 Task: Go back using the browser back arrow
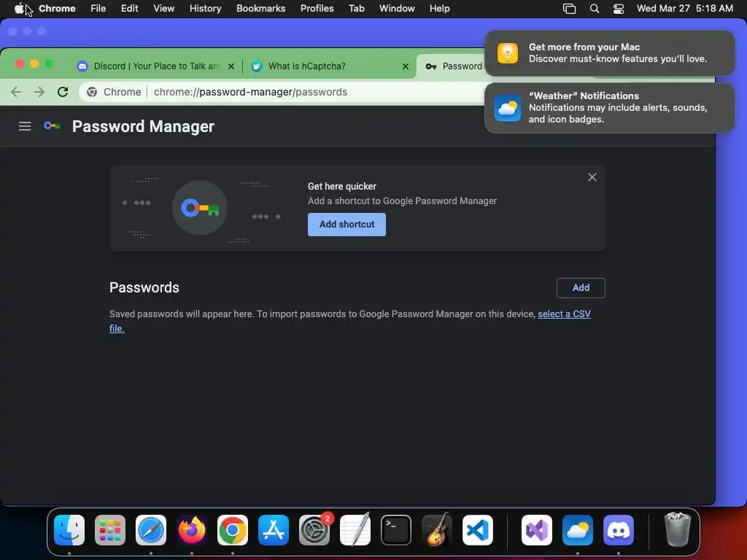(x=16, y=92)
